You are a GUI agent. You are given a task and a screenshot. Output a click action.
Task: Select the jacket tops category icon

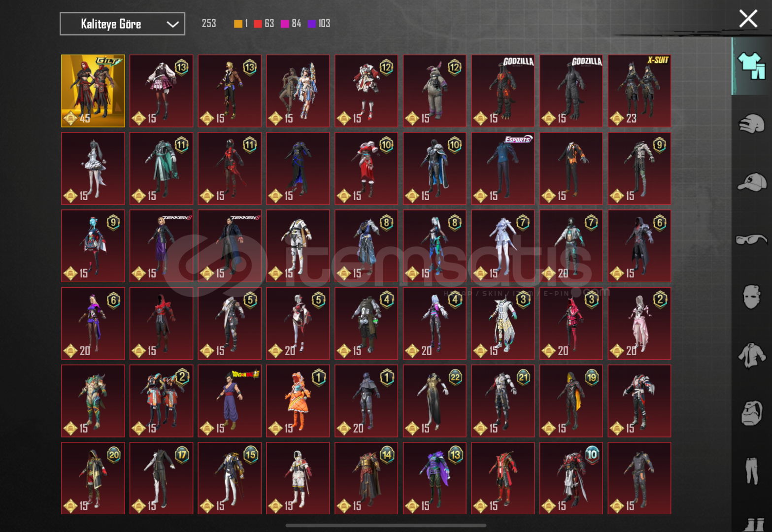751,355
